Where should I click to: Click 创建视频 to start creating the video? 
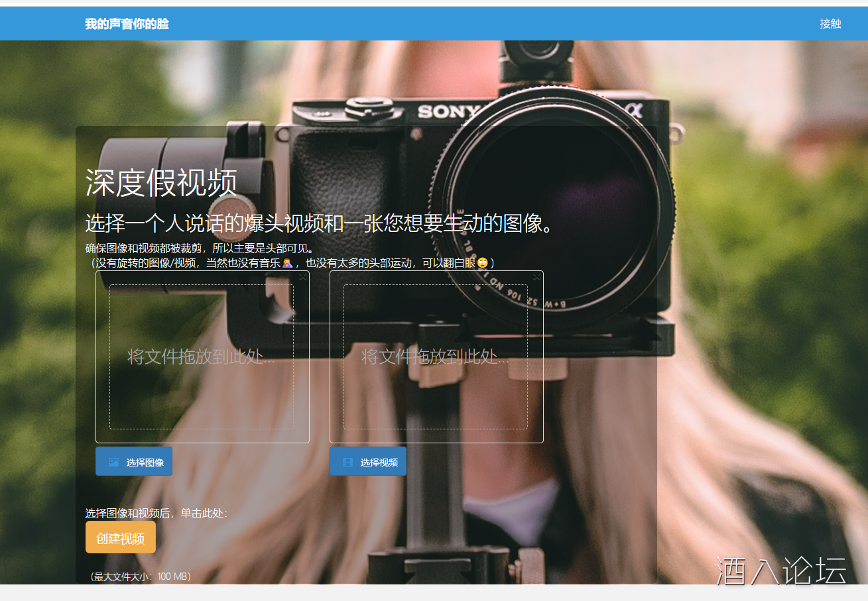pyautogui.click(x=120, y=537)
